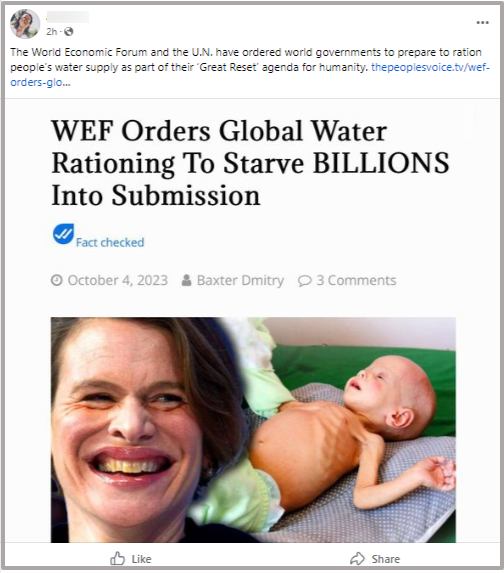Click the blurred poster name
504x573 pixels.
click(x=68, y=17)
